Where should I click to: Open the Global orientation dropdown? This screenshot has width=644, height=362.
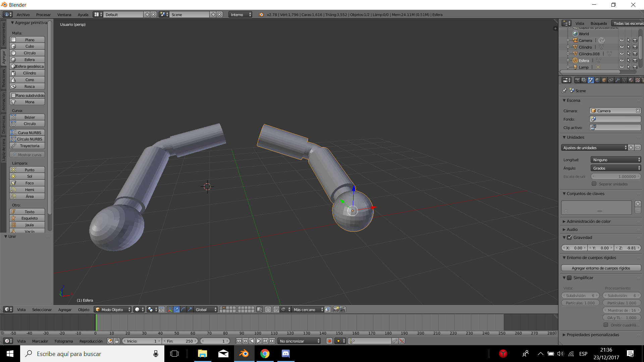[206, 309]
